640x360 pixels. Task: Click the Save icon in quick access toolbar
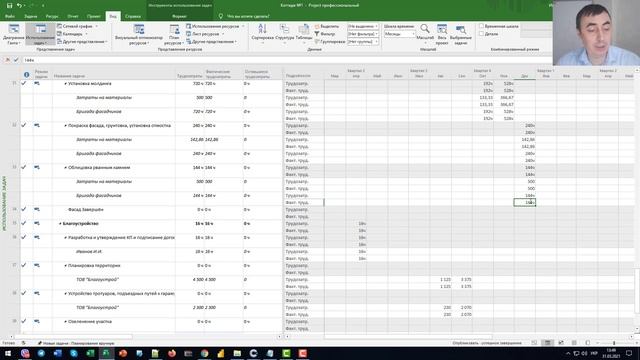click(x=9, y=6)
